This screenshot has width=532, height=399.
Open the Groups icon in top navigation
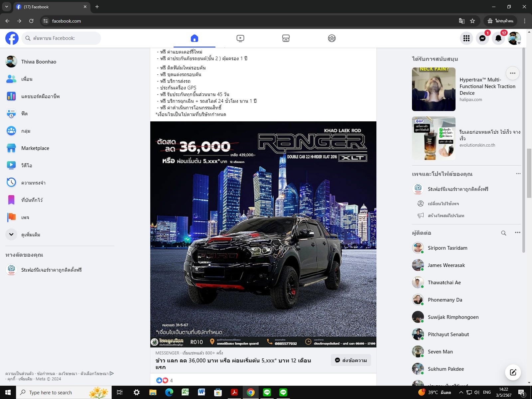click(x=332, y=38)
